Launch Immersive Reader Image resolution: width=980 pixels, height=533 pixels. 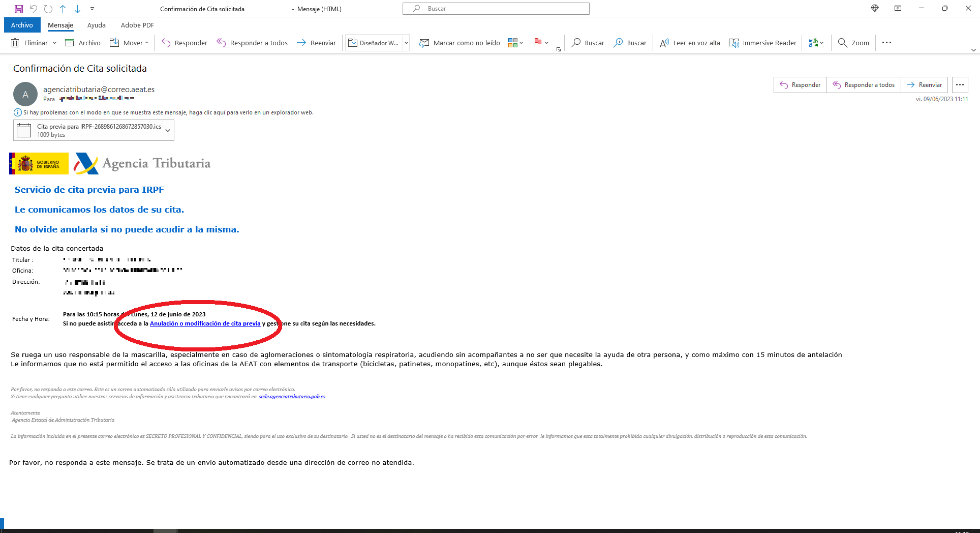[734, 43]
